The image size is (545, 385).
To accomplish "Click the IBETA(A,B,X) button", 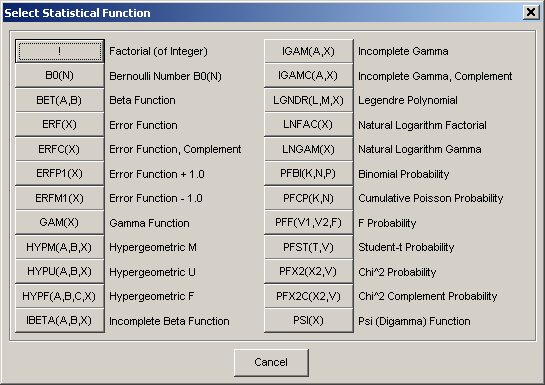I will (59, 320).
